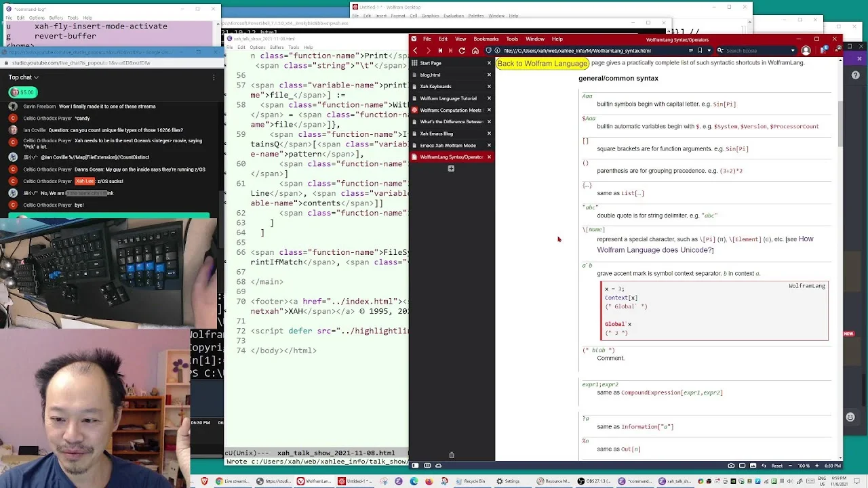
Task: Reload the WolframLang syntax page
Action: pyautogui.click(x=462, y=51)
